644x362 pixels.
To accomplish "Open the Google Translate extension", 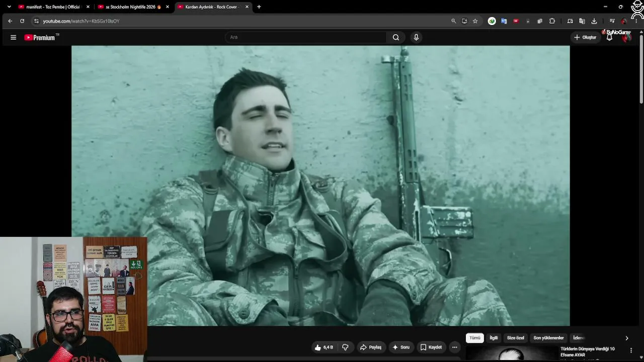I will pyautogui.click(x=504, y=21).
